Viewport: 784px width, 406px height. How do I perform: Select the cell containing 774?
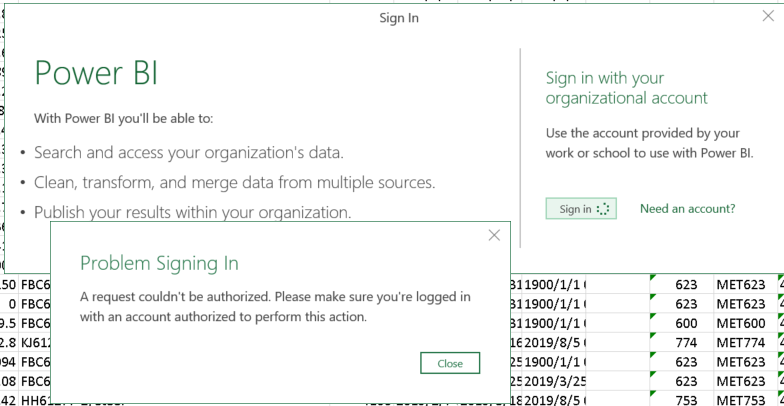coord(682,342)
